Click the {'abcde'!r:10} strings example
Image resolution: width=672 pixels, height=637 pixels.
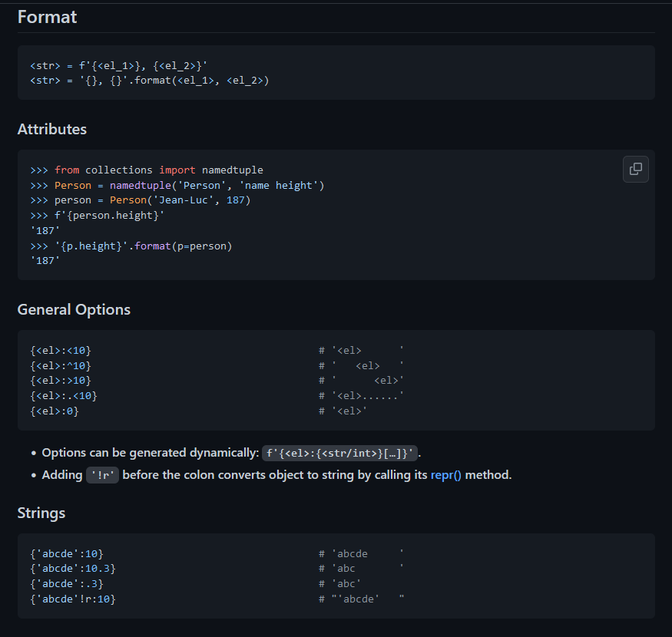pos(73,599)
